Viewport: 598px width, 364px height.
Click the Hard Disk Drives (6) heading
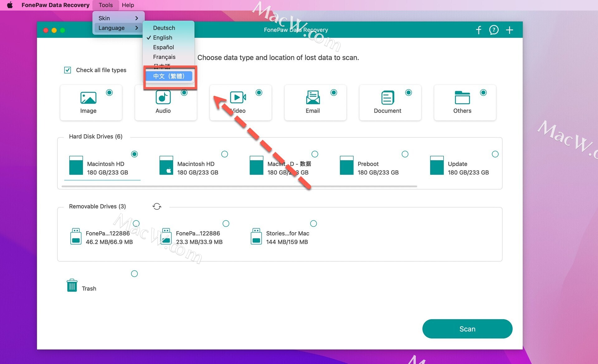(96, 136)
